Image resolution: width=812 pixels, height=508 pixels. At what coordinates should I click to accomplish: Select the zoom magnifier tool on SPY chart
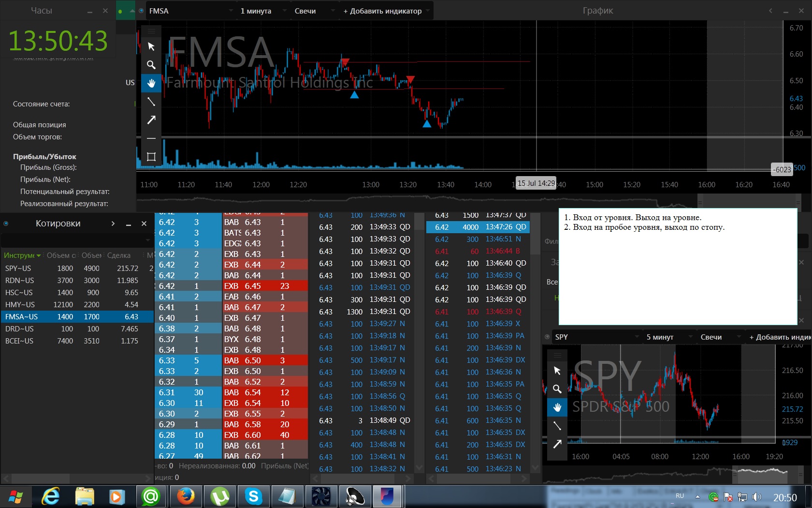click(557, 389)
